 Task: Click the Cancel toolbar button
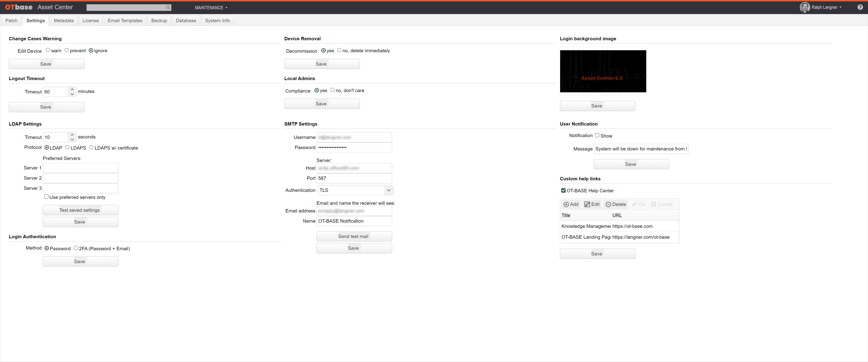[x=661, y=204]
